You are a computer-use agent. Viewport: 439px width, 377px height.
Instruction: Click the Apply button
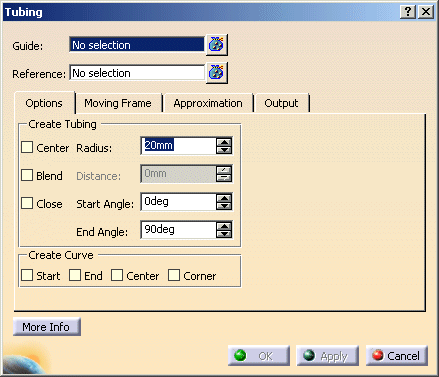pos(327,356)
